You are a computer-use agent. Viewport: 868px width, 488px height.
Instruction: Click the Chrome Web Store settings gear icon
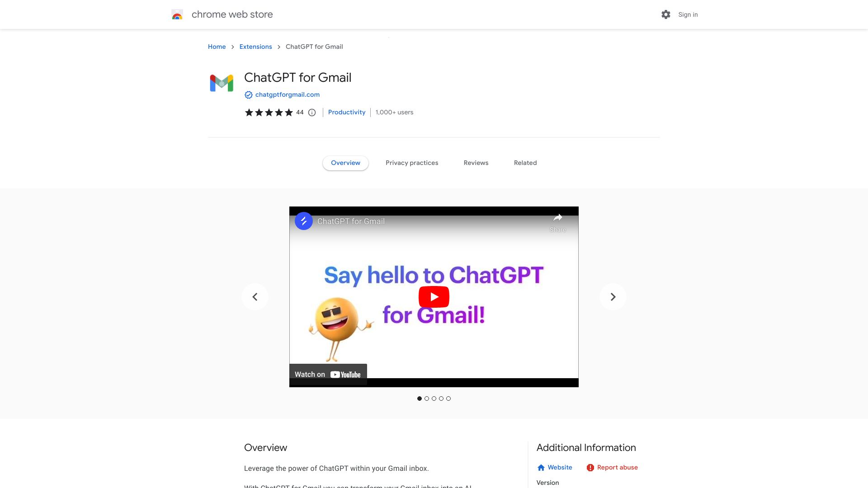pos(666,14)
